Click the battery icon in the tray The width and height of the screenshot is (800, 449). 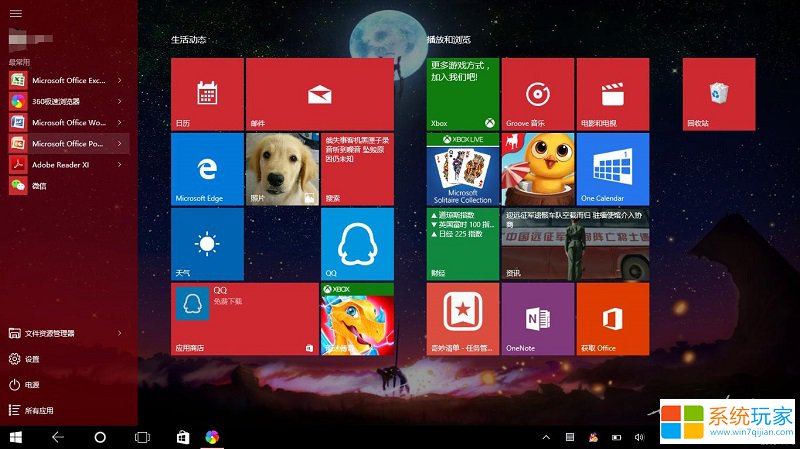pos(616,437)
